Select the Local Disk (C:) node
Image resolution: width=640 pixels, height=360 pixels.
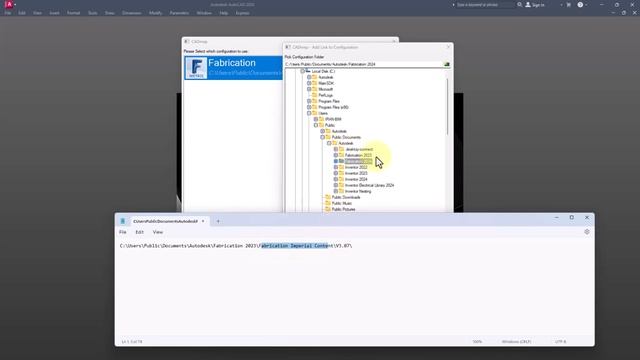323,71
